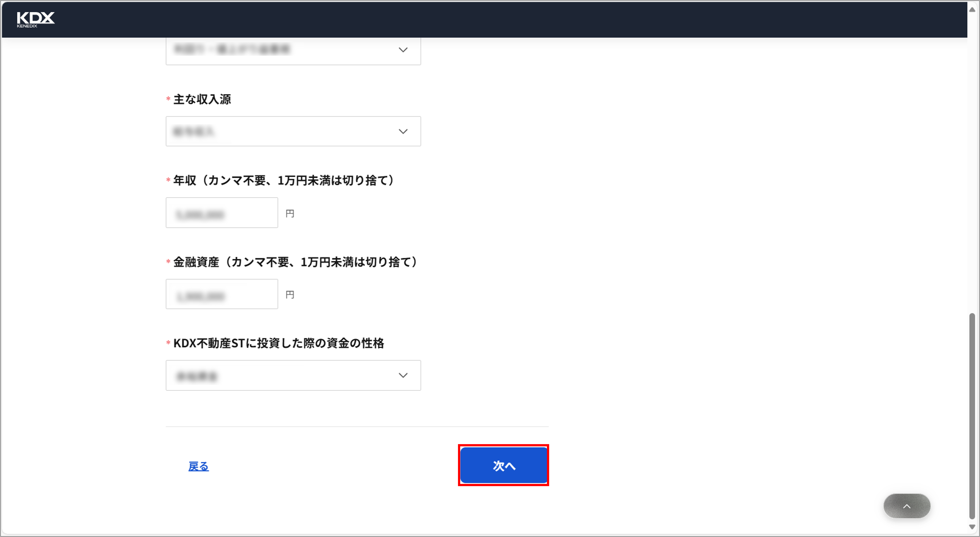Click the 次へ button
This screenshot has height=537, width=980.
point(504,465)
